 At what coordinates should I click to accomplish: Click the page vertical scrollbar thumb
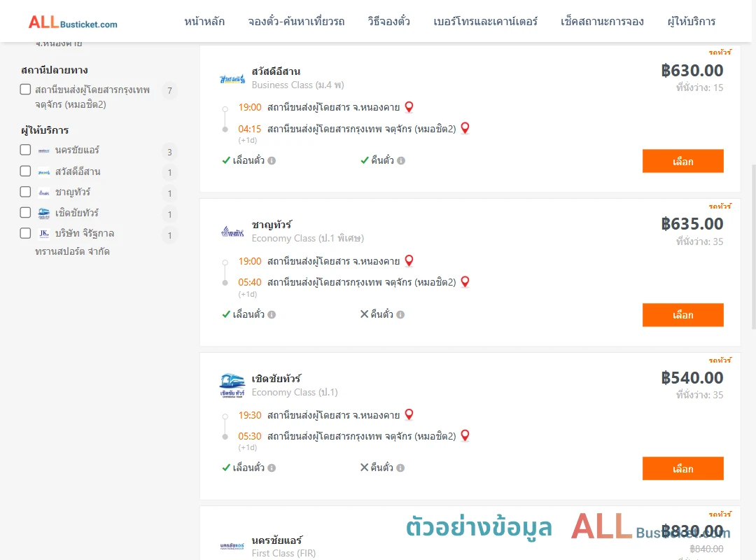click(x=753, y=246)
